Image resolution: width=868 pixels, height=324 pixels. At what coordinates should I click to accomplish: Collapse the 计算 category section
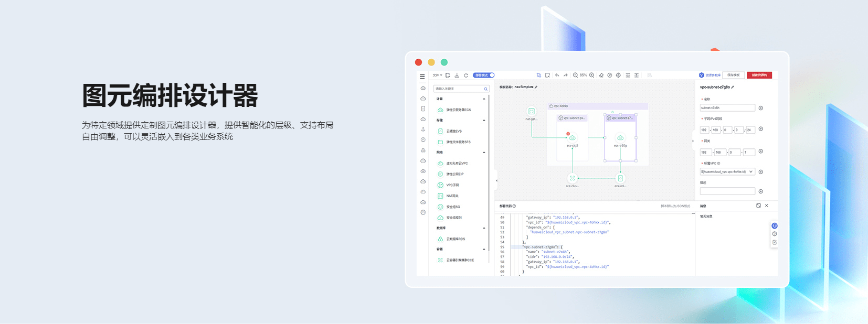coord(484,99)
